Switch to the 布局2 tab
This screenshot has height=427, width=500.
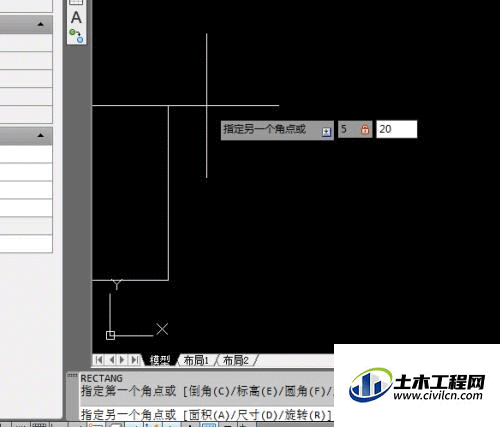pyautogui.click(x=236, y=360)
